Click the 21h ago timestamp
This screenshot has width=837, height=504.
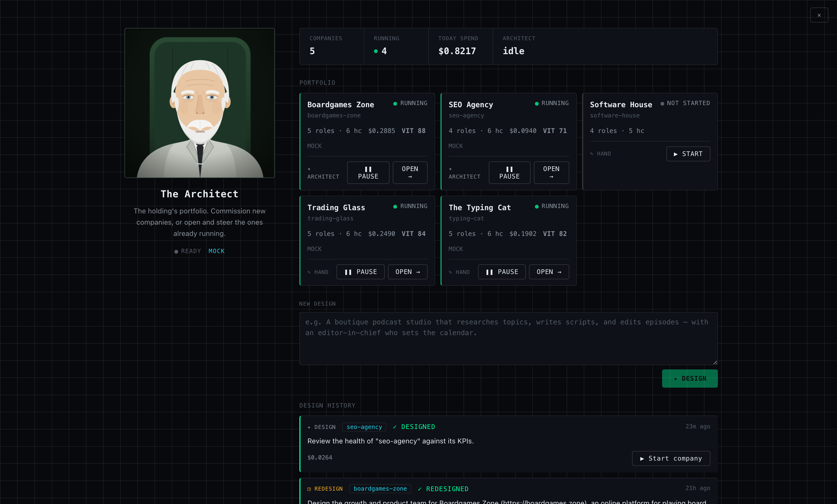[697, 488]
